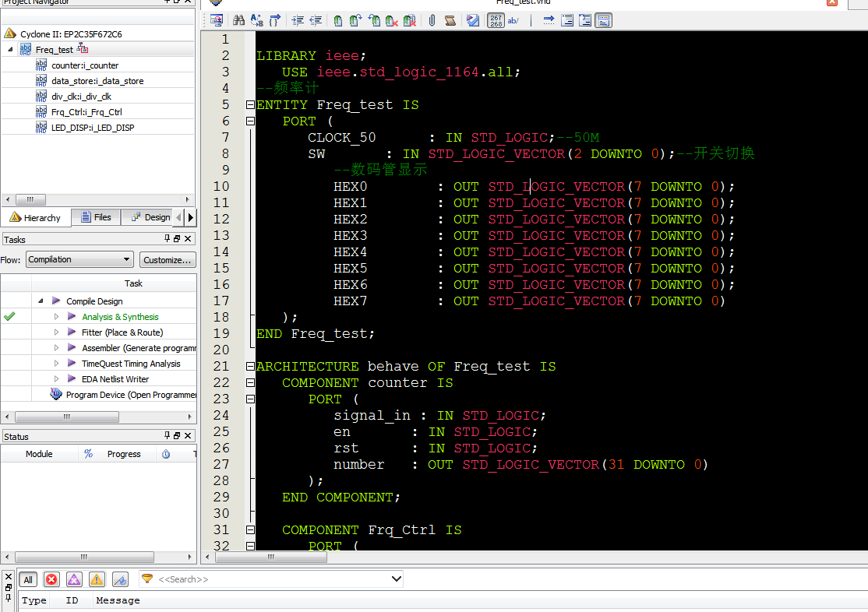Switch to the Design Units tab
This screenshot has height=612, width=868.
click(x=149, y=218)
